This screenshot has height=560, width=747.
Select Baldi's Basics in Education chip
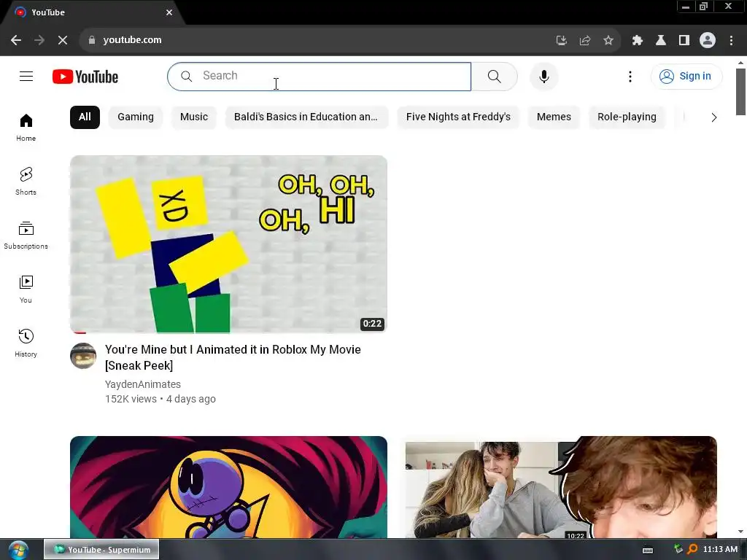306,117
